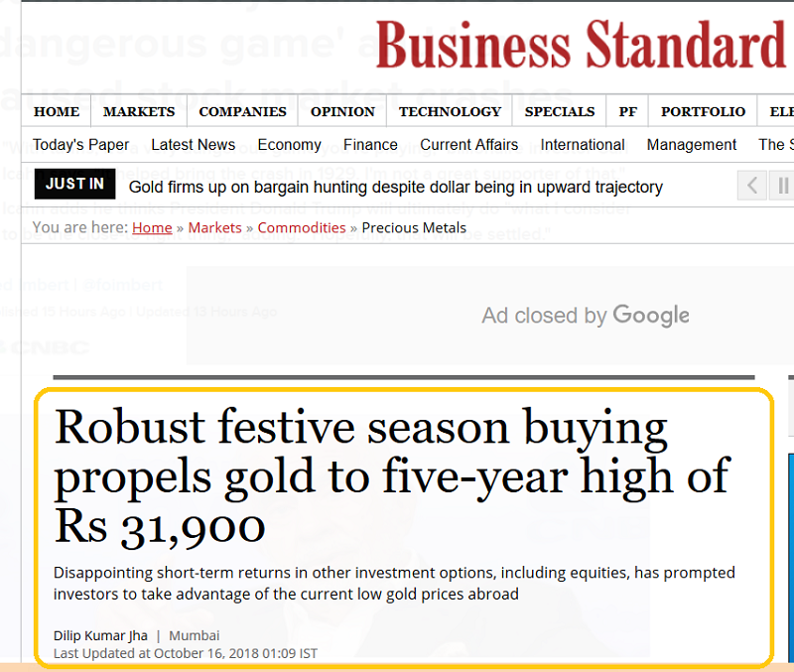Viewport: 794px width, 672px height.
Task: Open the International sub-section
Action: [583, 145]
